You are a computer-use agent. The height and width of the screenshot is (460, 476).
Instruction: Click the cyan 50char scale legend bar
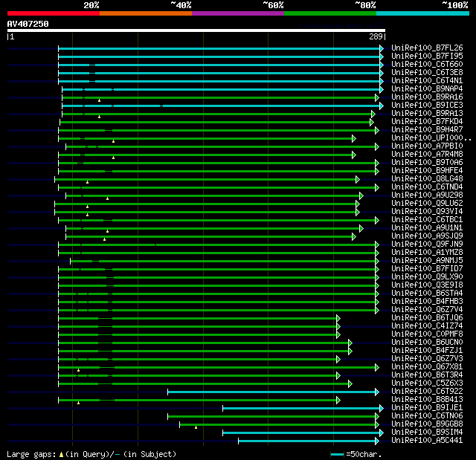pos(337,454)
